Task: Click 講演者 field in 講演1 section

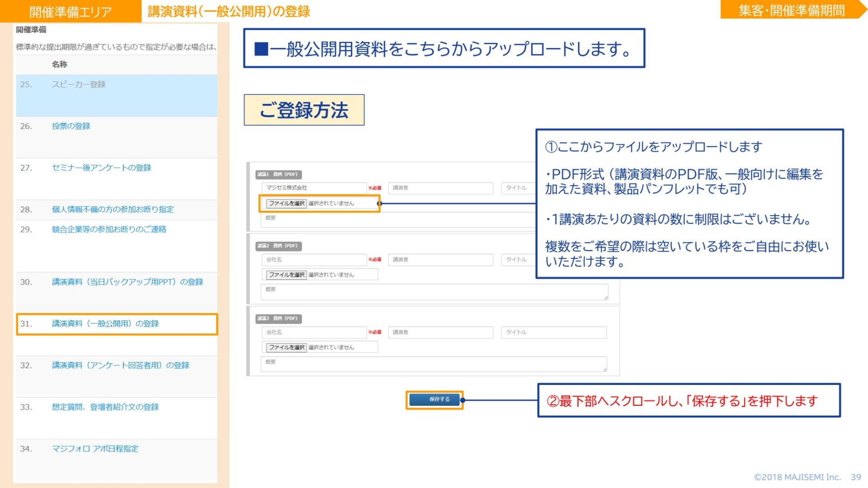Action: (x=440, y=188)
